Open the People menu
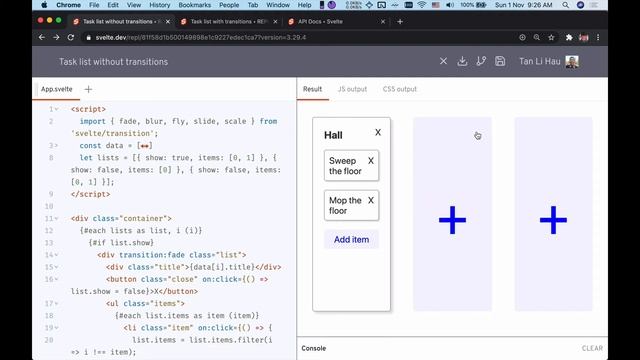640x360 pixels. point(229,5)
